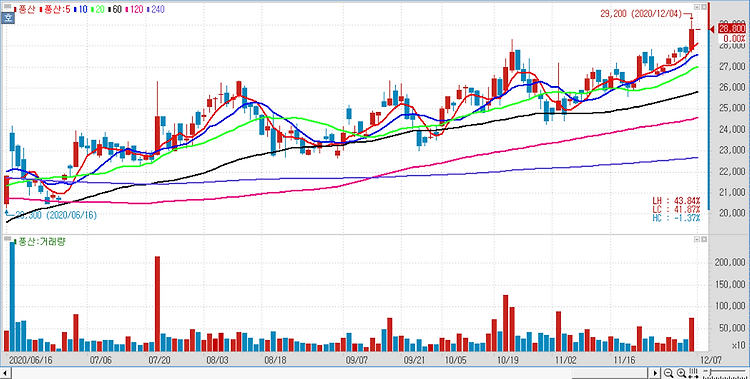
Task: Click the 0.00% change label
Action: click(x=734, y=38)
